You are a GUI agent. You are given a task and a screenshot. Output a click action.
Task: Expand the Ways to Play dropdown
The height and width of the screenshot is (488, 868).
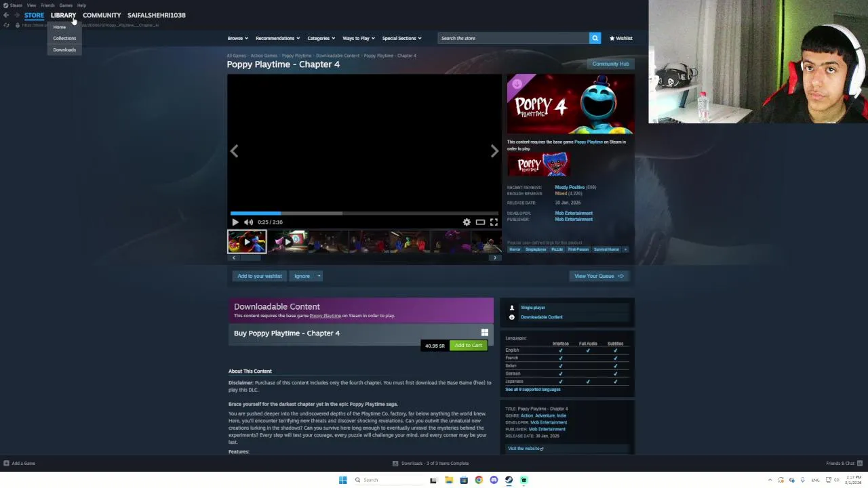[x=359, y=38]
